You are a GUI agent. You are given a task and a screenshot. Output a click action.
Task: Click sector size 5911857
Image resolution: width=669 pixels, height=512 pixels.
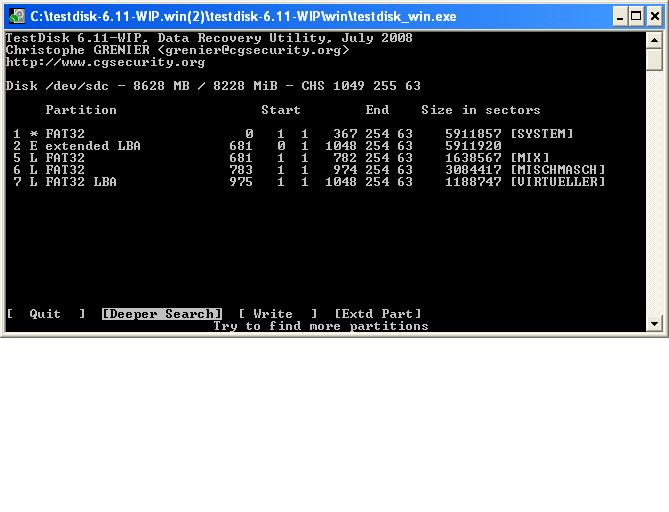pos(473,134)
